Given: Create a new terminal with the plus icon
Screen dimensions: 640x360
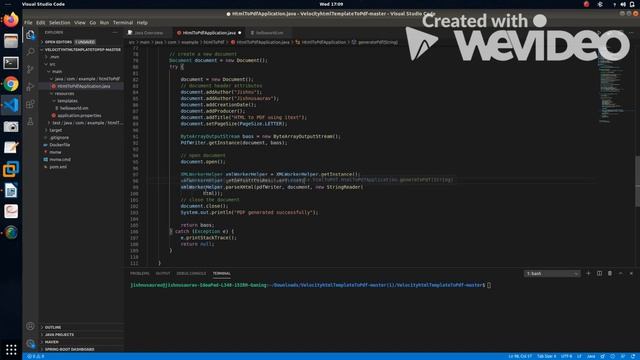Looking at the screenshot, I should pos(588,273).
